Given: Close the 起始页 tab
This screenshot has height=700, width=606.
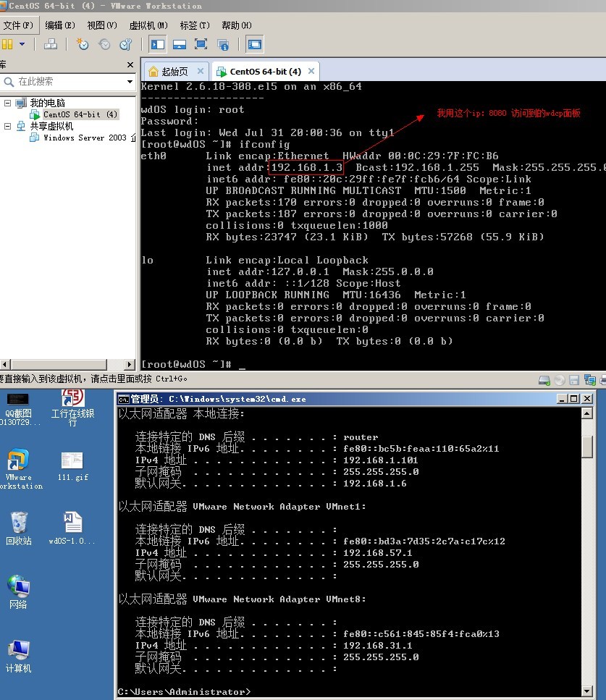Looking at the screenshot, I should tap(201, 71).
